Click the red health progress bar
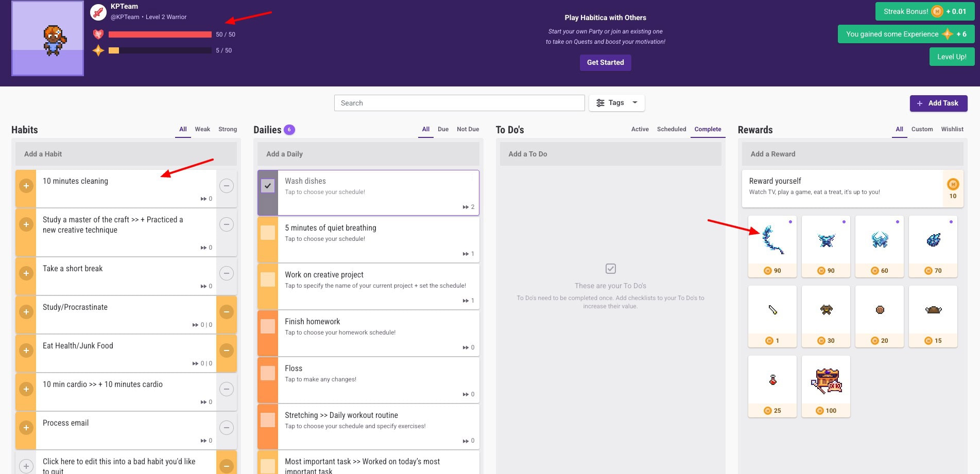Image resolution: width=980 pixels, height=474 pixels. [x=160, y=34]
